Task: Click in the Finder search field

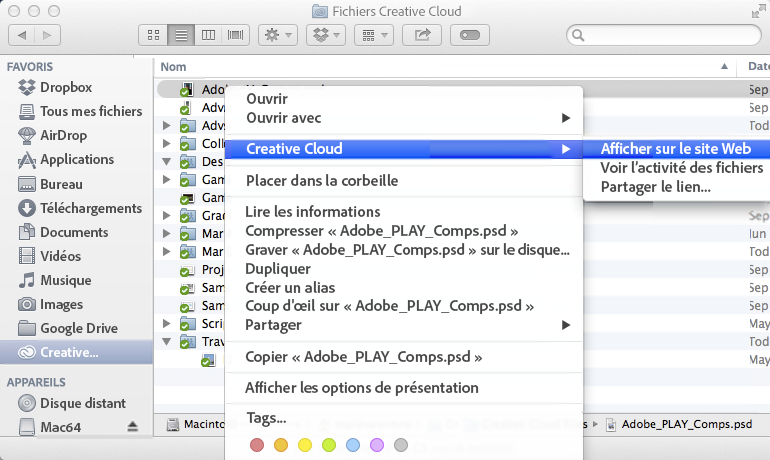Action: point(663,35)
